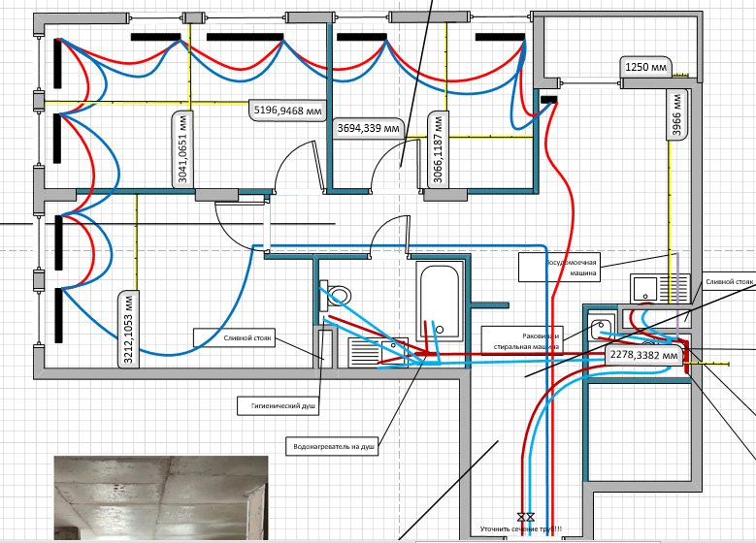
Task: Select the 3694,339 мм dimension label
Action: [x=369, y=128]
